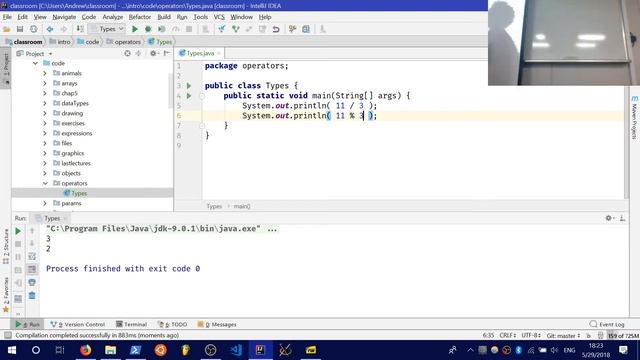Viewport: 640px width, 360px height.
Task: Start debugging with the green bug icon
Action: [148, 29]
